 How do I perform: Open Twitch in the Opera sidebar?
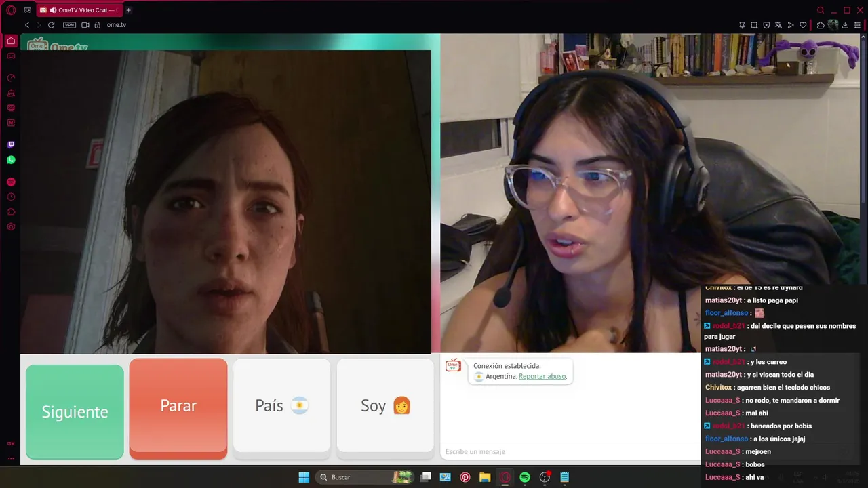[11, 144]
